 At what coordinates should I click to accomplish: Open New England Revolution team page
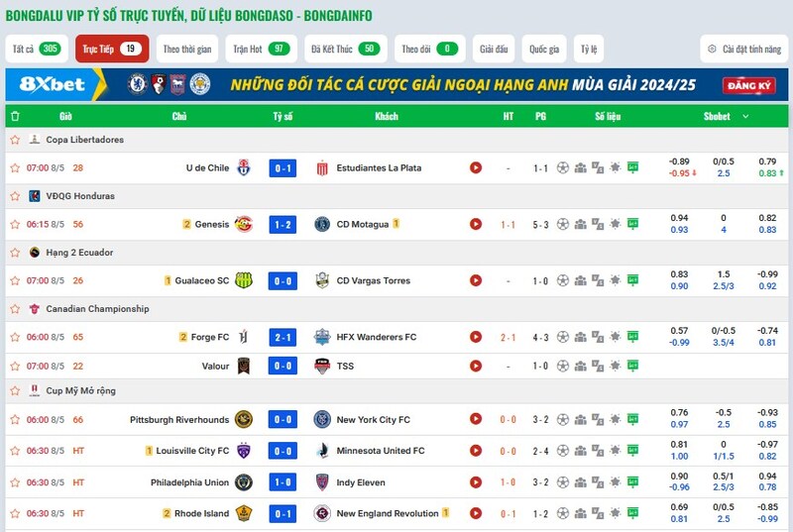pyautogui.click(x=388, y=513)
